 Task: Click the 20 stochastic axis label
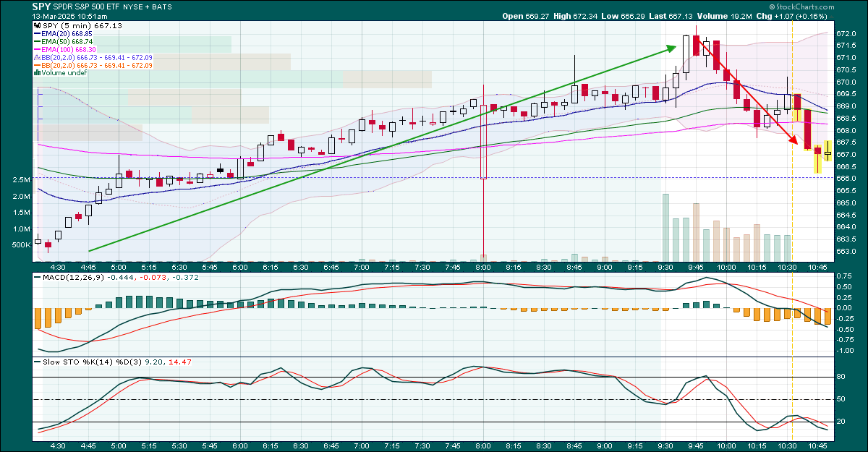coord(841,422)
